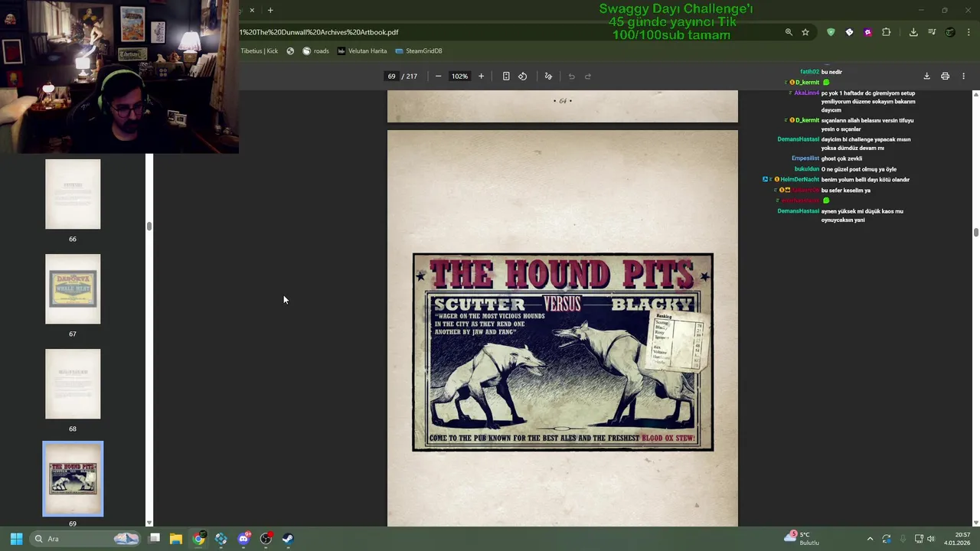
Task: Print the PDF document
Action: (x=945, y=76)
